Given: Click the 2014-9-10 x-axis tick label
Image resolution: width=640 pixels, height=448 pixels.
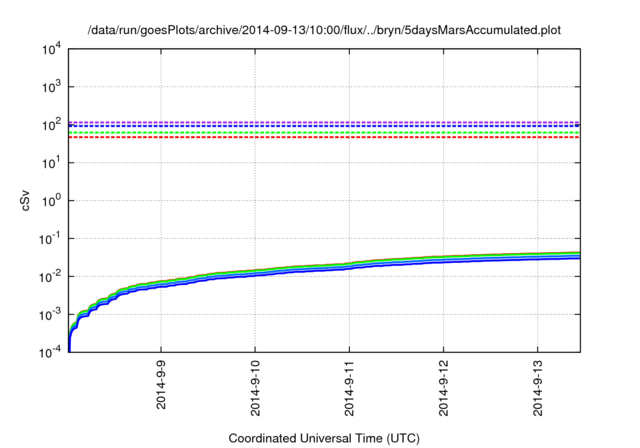Looking at the screenshot, I should click(x=255, y=388).
